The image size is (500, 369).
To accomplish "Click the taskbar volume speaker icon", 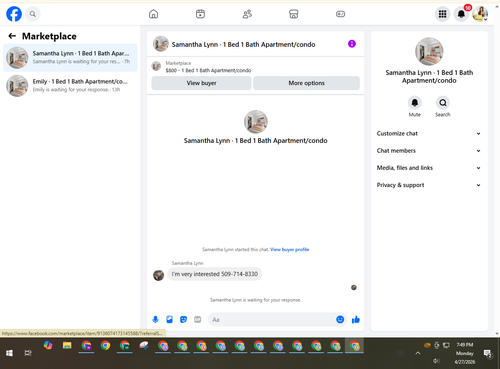I will (436, 361).
